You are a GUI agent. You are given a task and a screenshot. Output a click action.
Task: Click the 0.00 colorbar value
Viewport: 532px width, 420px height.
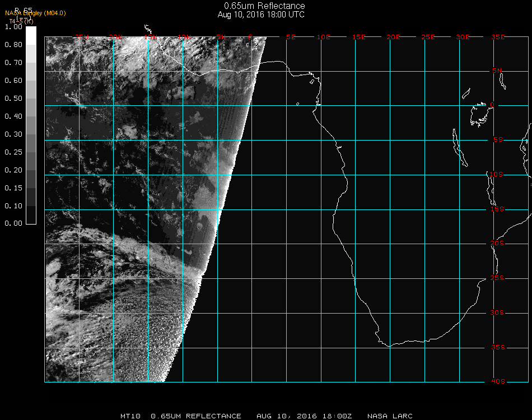point(13,223)
